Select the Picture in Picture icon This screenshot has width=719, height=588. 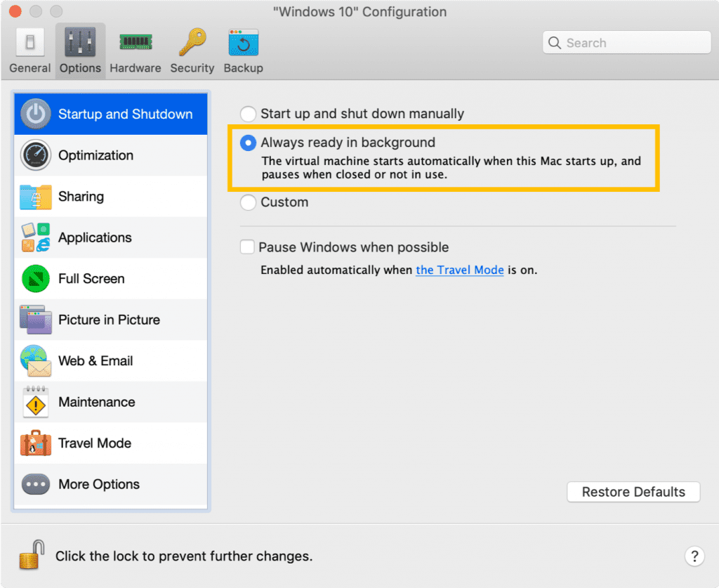coord(36,320)
